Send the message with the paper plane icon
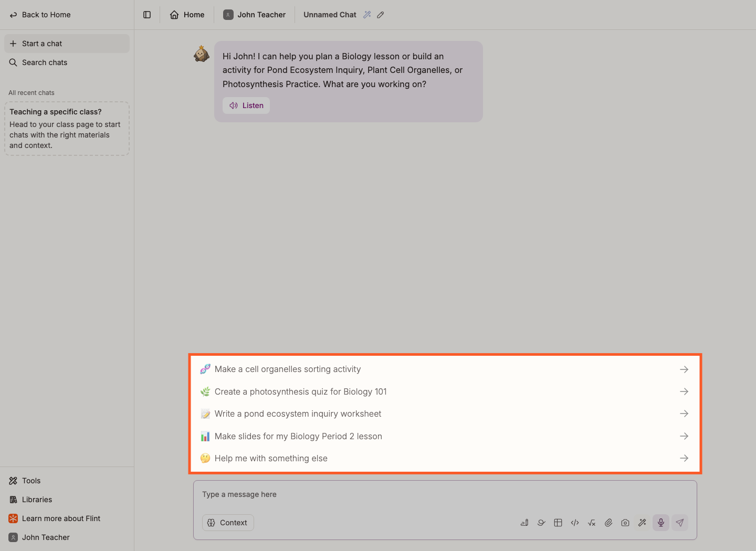Image resolution: width=756 pixels, height=551 pixels. 680,523
